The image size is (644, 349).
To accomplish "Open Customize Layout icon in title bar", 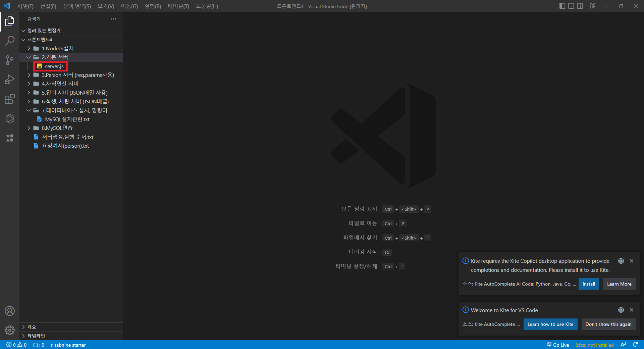I will point(593,6).
